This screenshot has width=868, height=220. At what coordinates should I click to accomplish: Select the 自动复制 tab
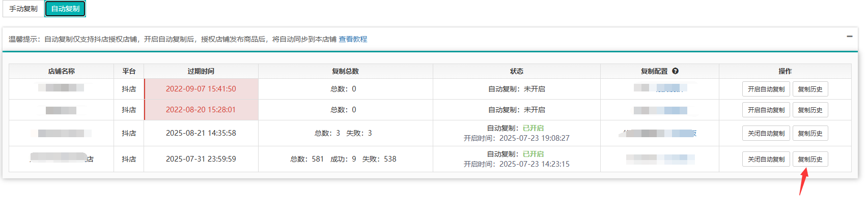coord(65,9)
